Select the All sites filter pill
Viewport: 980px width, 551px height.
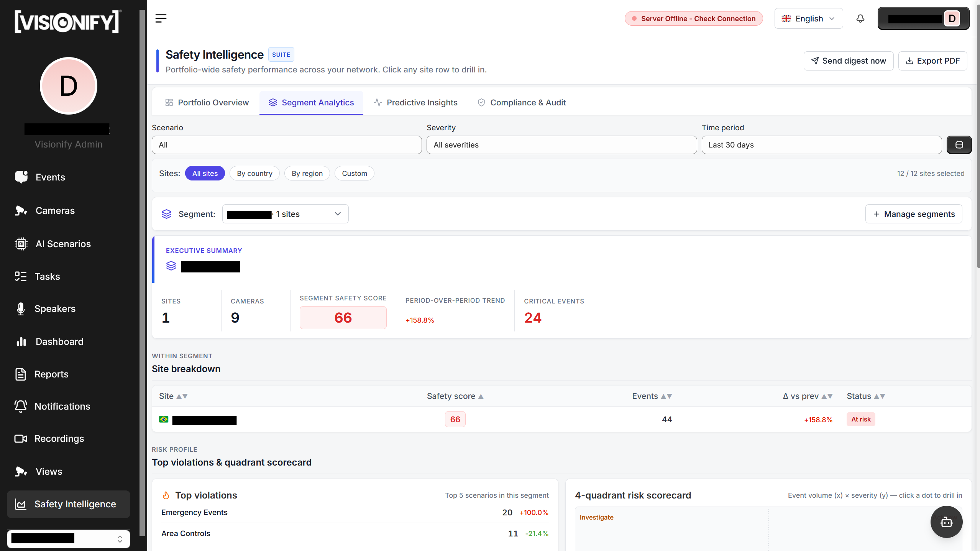[205, 173]
